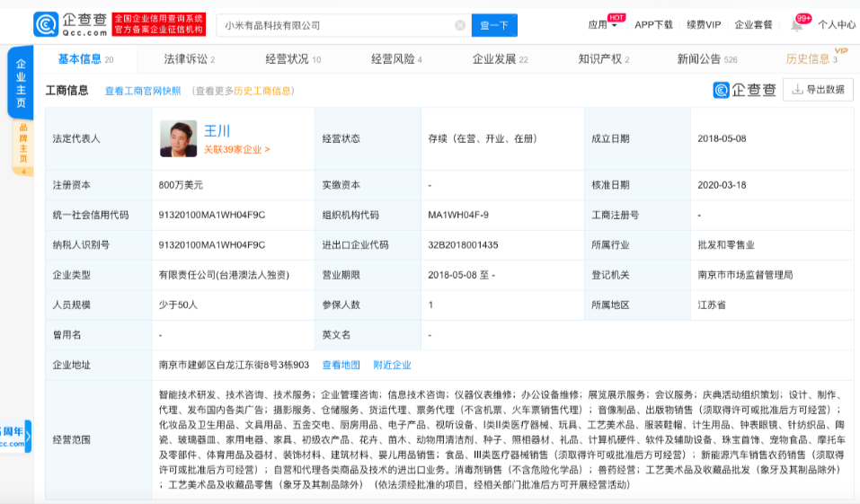Open the Qcc.com logo homepage
Screen dimensions: 860x504
point(70,24)
